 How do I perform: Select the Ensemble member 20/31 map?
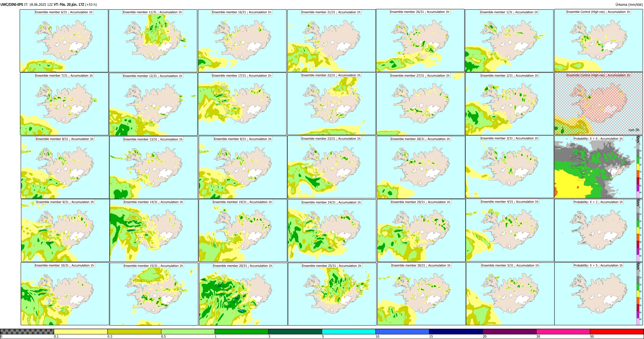click(x=243, y=294)
